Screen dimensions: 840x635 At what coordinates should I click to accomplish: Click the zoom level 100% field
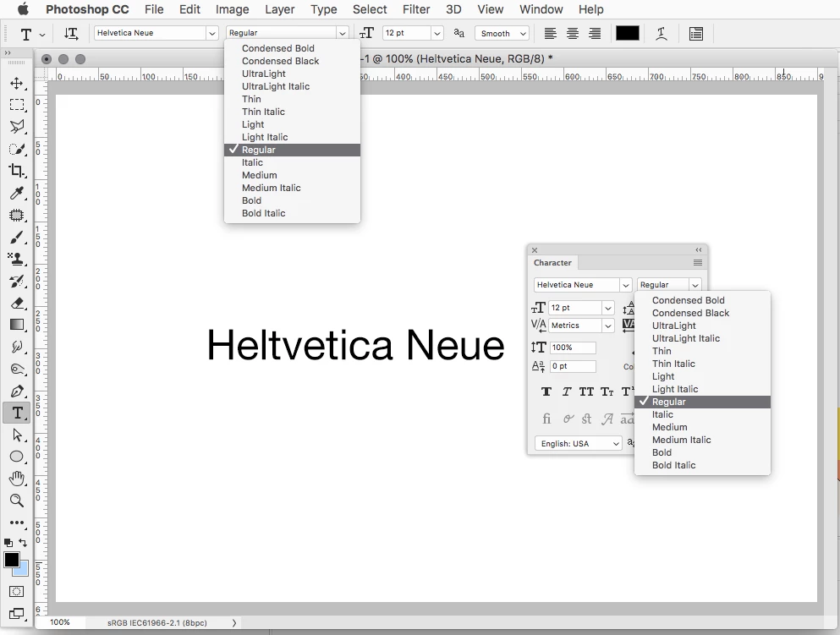60,622
